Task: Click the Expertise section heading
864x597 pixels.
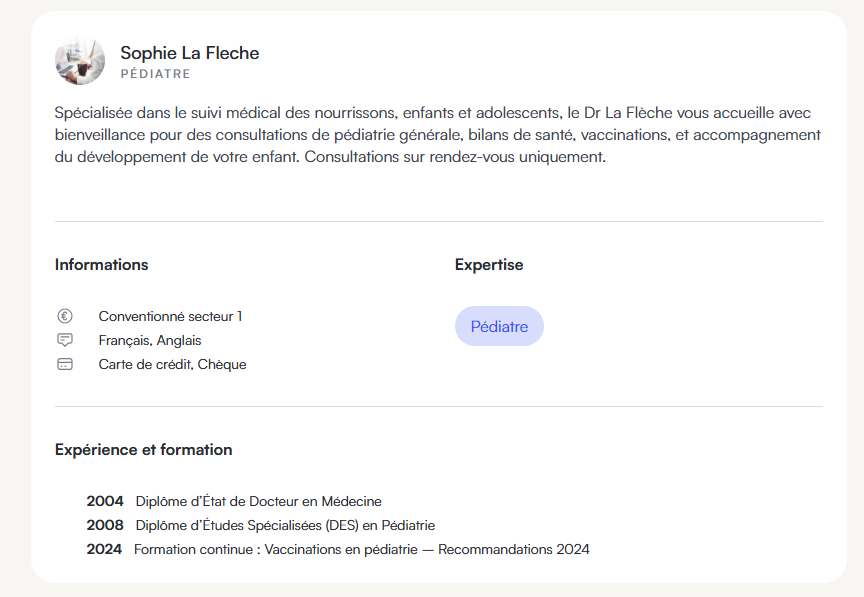Action: [489, 265]
